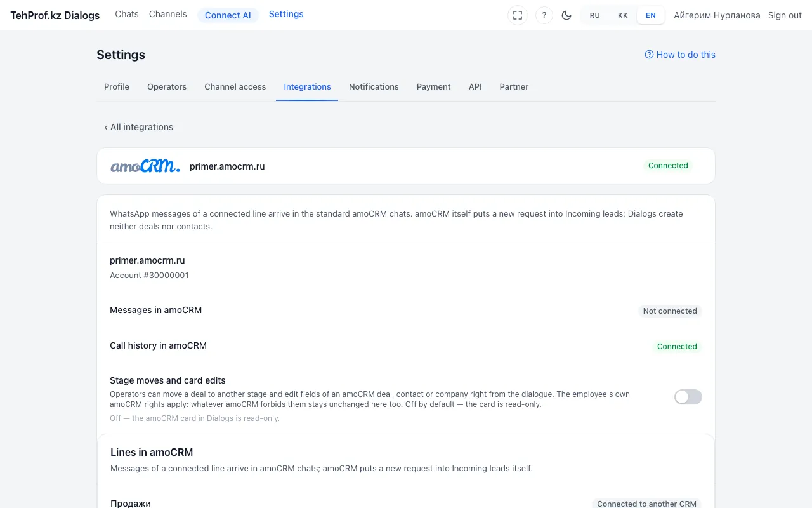Open Chats in the top navigation
The height and width of the screenshot is (508, 812).
click(x=127, y=14)
